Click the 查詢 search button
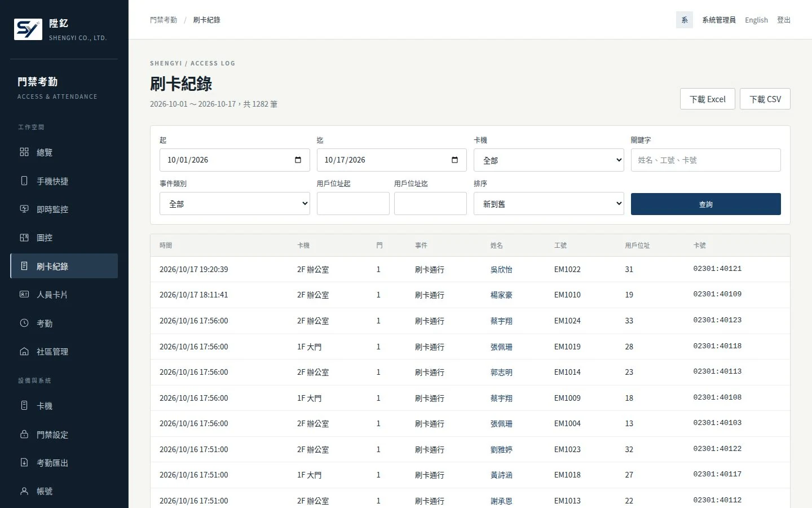 tap(705, 204)
